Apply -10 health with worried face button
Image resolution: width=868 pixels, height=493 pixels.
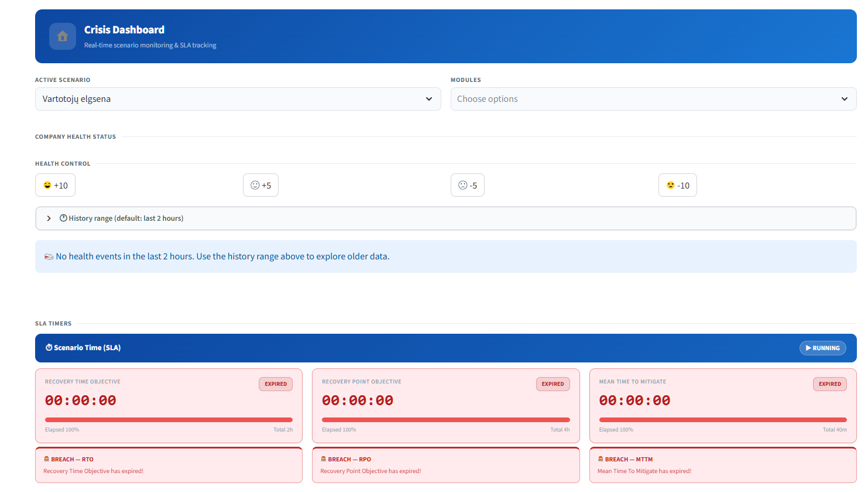tap(678, 185)
